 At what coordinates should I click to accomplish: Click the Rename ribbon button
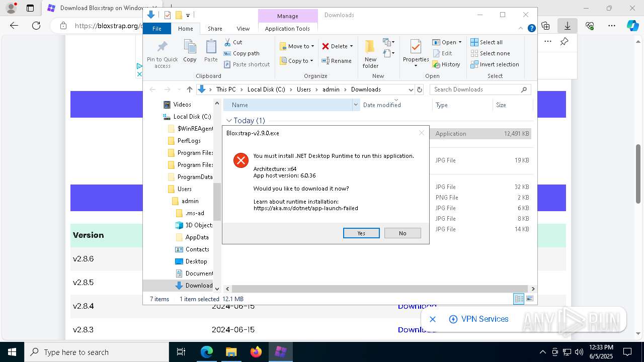[337, 61]
